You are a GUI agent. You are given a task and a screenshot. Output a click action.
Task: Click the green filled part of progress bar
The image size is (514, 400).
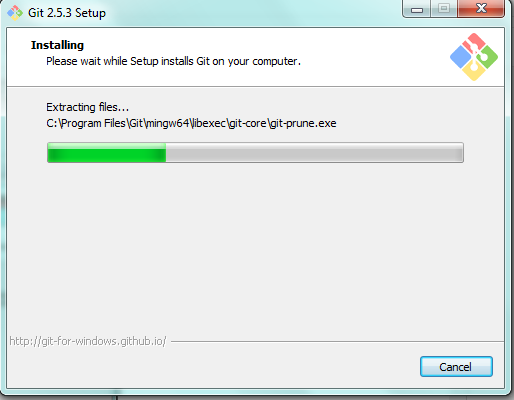[x=107, y=153]
